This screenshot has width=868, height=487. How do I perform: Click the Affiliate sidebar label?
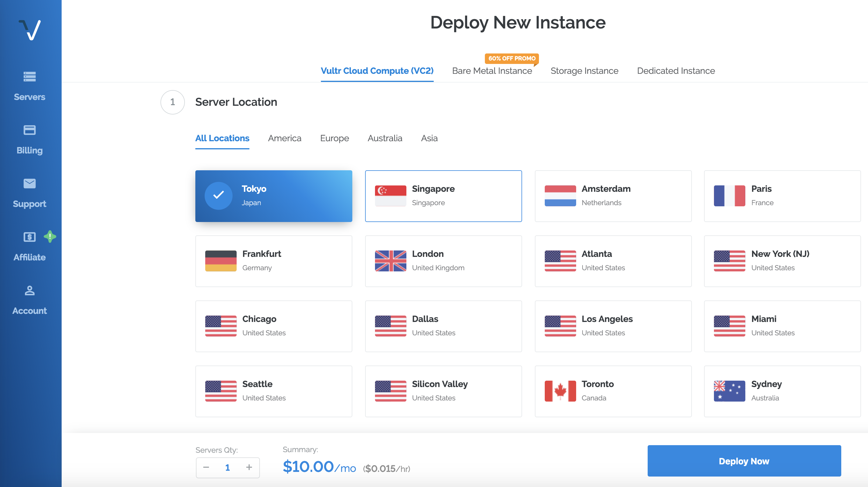point(30,257)
